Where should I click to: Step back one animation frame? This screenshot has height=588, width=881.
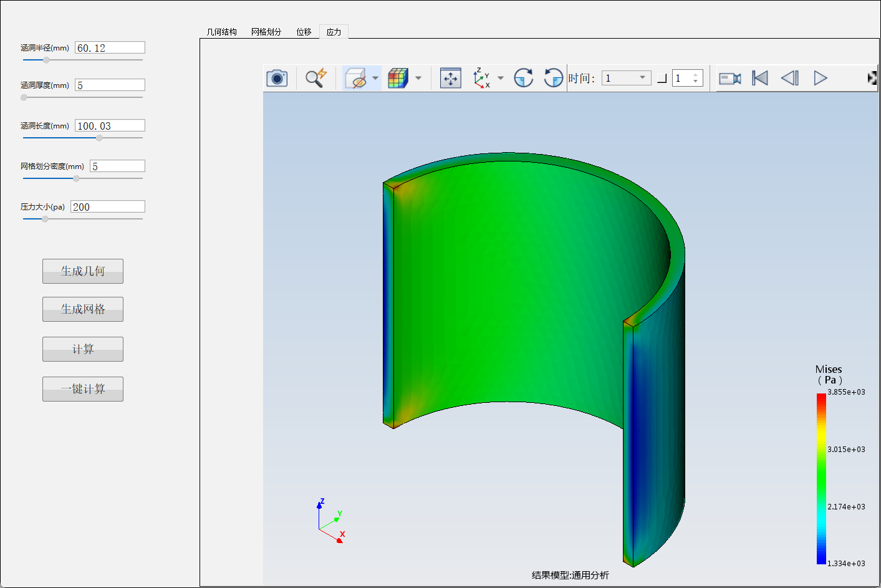(790, 78)
